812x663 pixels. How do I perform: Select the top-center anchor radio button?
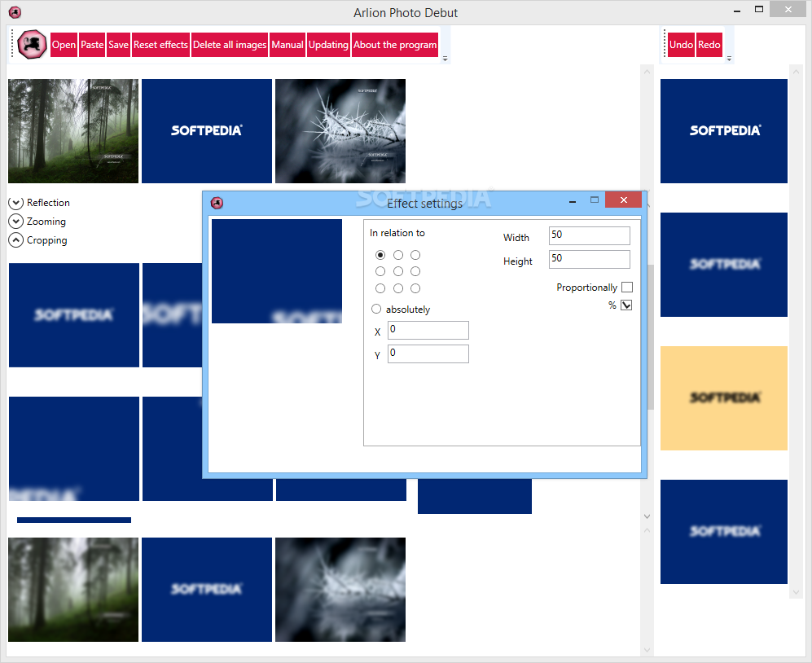(397, 255)
